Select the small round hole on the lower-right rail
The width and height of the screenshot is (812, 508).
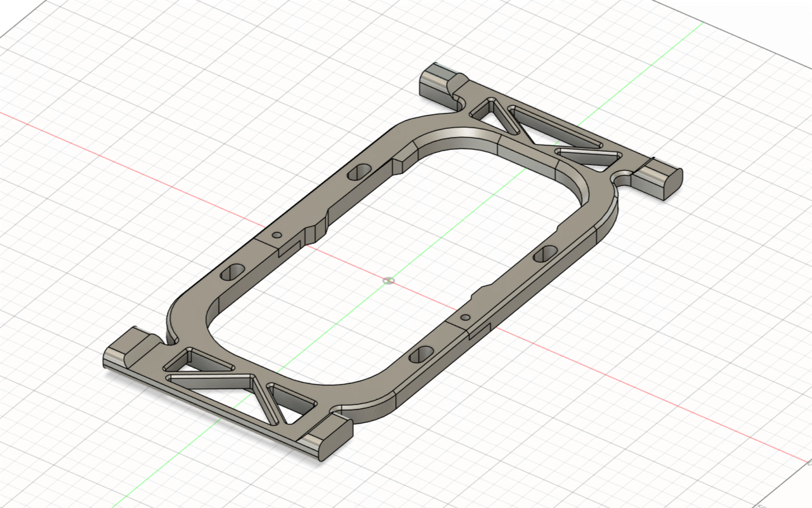[465, 316]
